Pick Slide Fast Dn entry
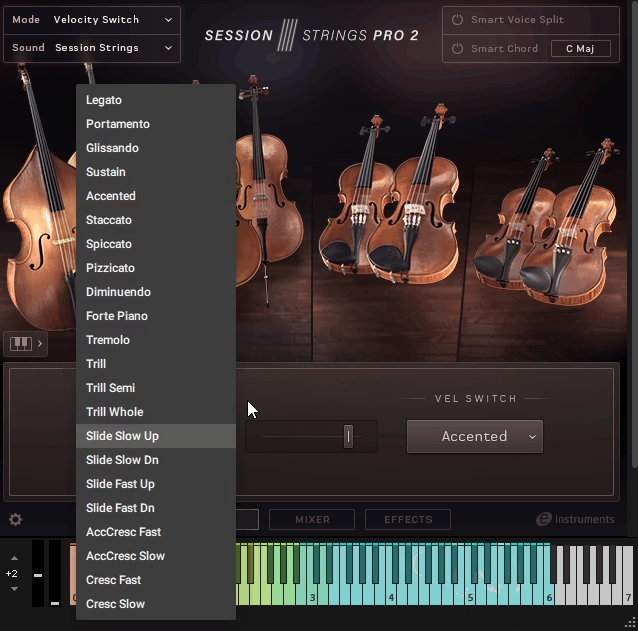The width and height of the screenshot is (638, 631). (156, 508)
